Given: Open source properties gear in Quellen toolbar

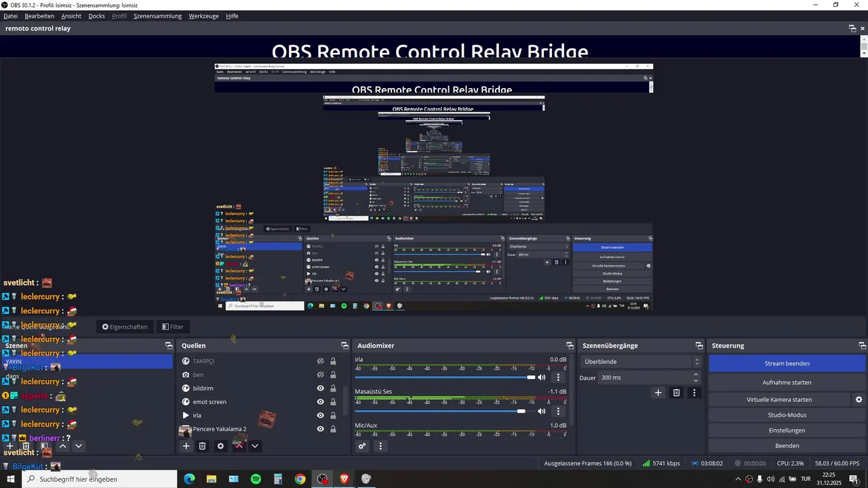Looking at the screenshot, I should coord(220,446).
